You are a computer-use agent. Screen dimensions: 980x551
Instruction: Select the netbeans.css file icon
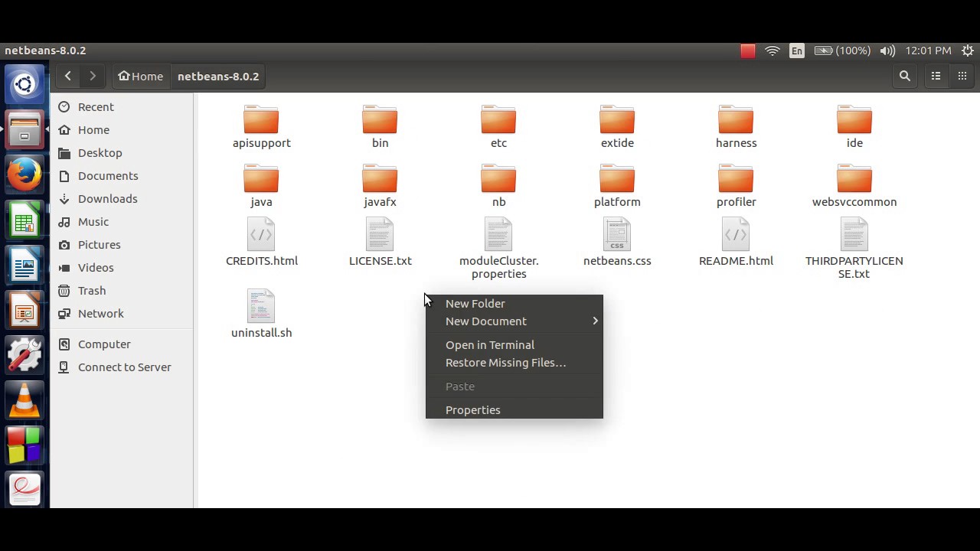[617, 234]
